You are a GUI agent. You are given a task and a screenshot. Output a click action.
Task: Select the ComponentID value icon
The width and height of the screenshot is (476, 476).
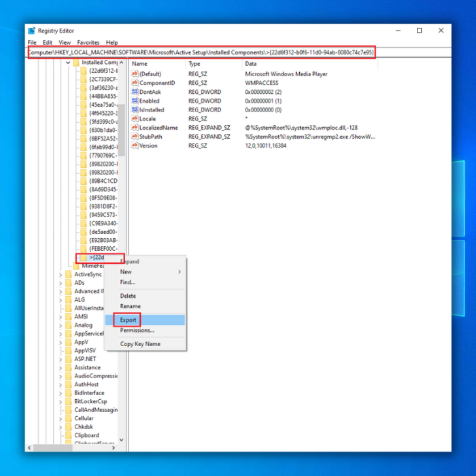[x=135, y=83]
